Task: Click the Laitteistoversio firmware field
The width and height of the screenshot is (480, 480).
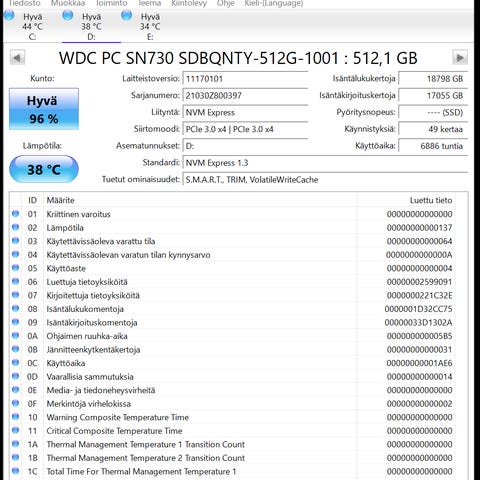Action: pos(245,79)
